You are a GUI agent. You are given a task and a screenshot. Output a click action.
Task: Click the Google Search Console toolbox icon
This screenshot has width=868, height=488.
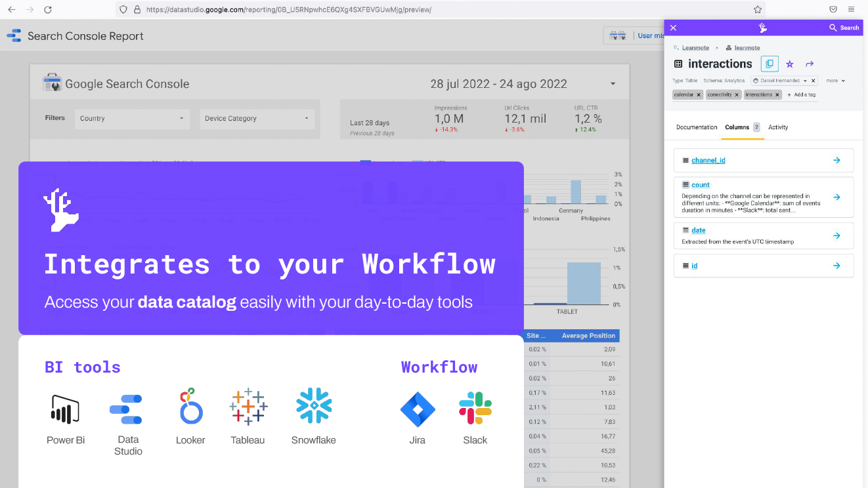point(53,83)
